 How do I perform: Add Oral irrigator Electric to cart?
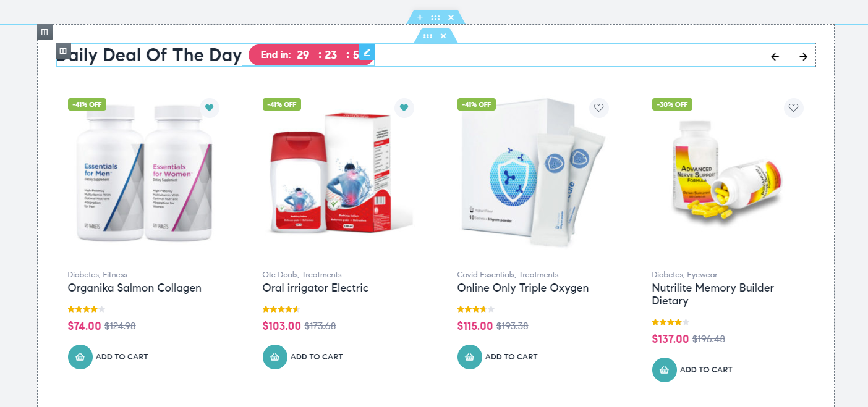(303, 357)
